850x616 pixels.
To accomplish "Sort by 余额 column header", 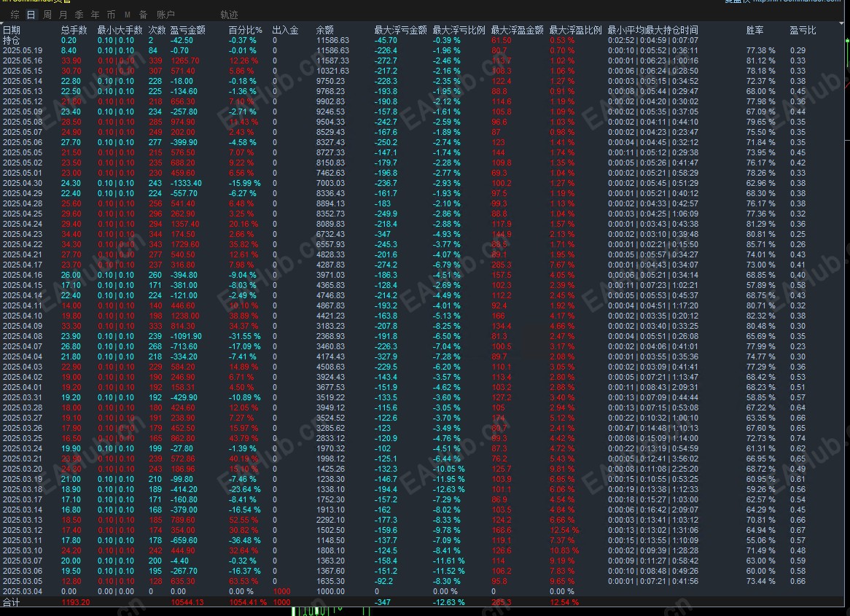I will coord(324,30).
